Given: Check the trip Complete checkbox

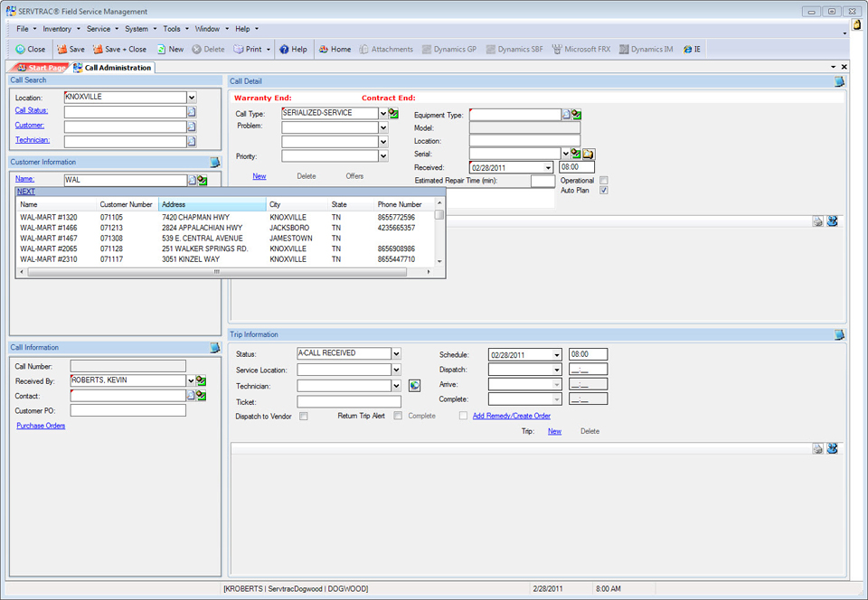Looking at the screenshot, I should click(463, 416).
